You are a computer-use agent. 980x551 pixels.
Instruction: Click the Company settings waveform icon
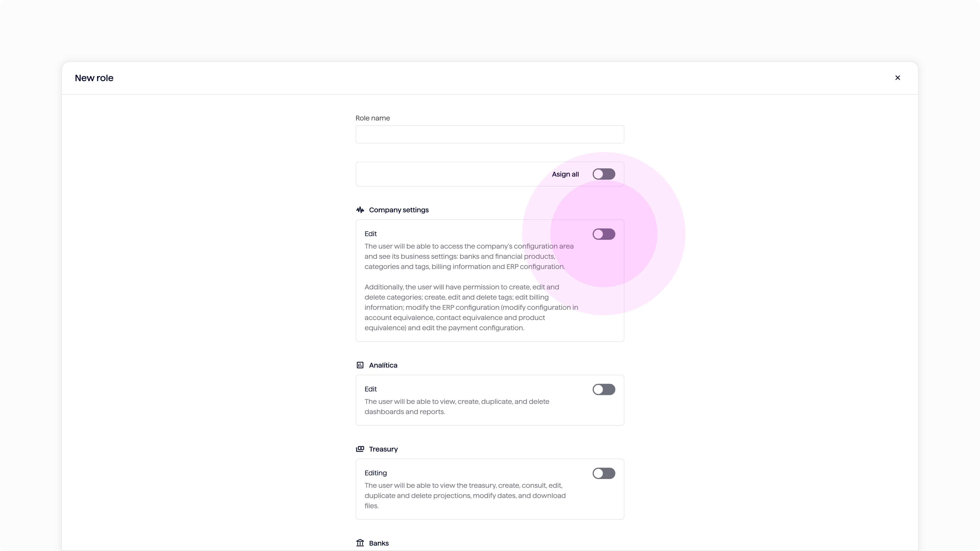click(x=360, y=210)
